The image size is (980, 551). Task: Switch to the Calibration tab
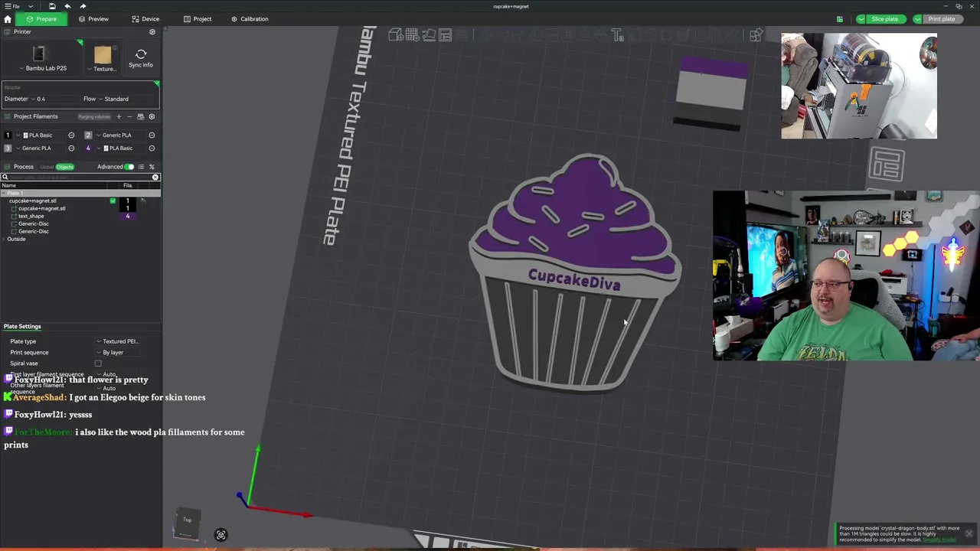pyautogui.click(x=250, y=19)
